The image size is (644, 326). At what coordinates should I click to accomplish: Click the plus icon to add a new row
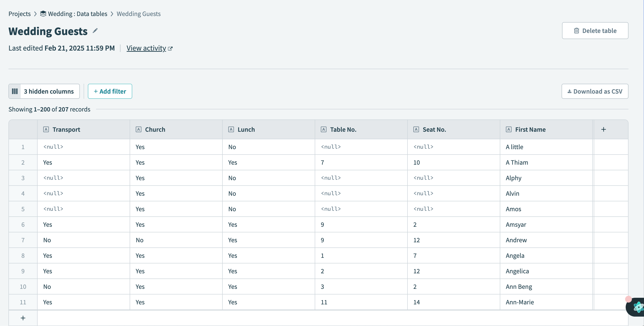click(23, 318)
